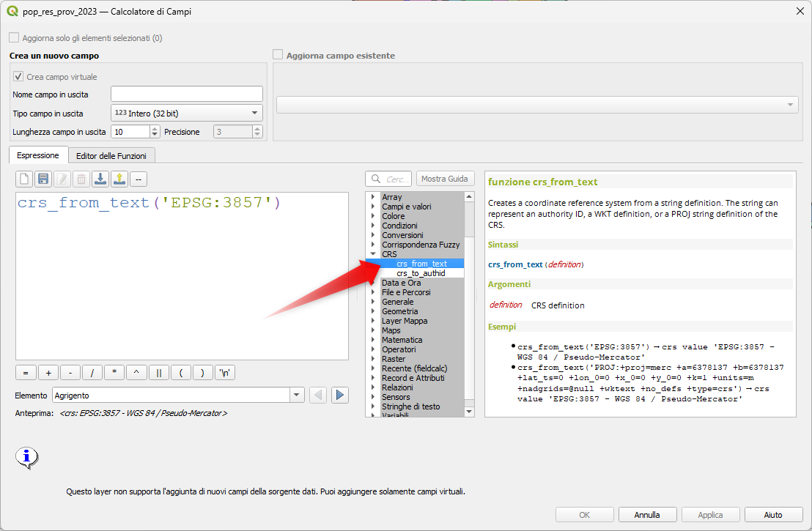Click the 'Mostra Guida' button
This screenshot has height=531, width=812.
[444, 179]
